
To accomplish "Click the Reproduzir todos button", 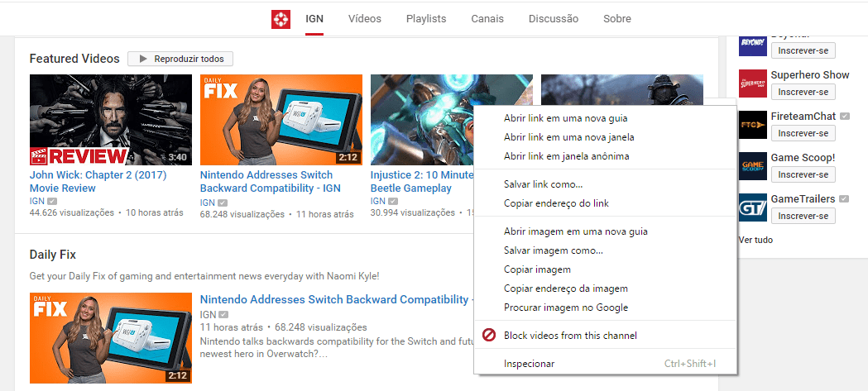I will [x=180, y=59].
